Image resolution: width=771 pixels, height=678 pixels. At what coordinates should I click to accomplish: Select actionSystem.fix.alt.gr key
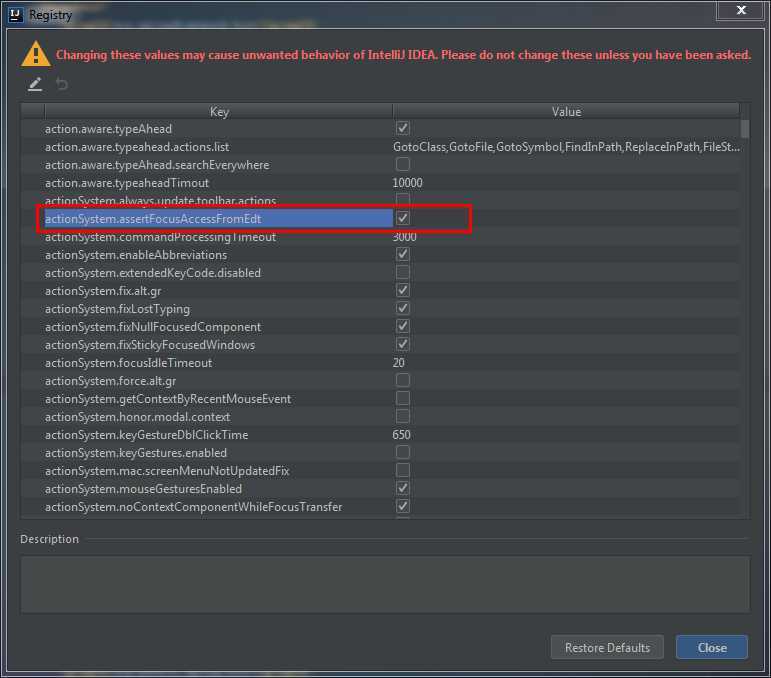pos(103,291)
